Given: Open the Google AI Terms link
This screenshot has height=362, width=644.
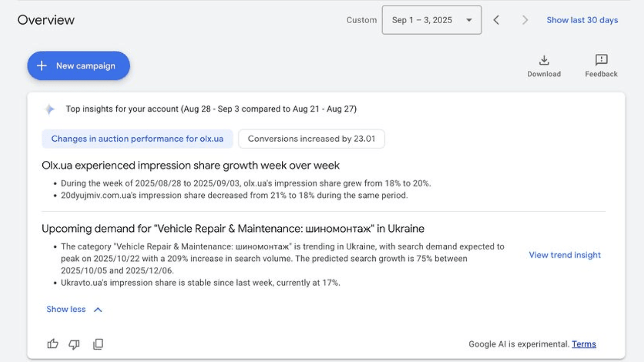Looking at the screenshot, I should point(584,344).
